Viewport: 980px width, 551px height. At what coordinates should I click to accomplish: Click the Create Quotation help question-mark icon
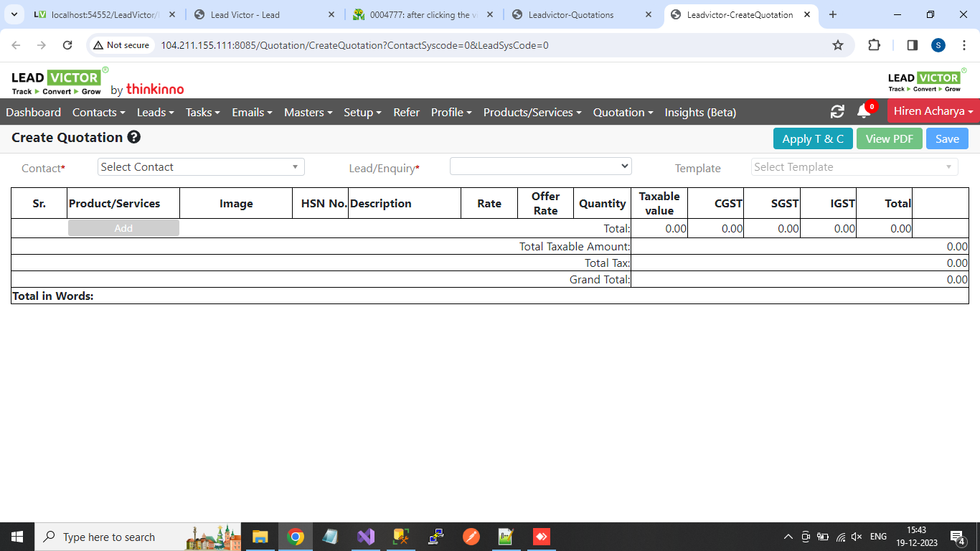(x=134, y=137)
